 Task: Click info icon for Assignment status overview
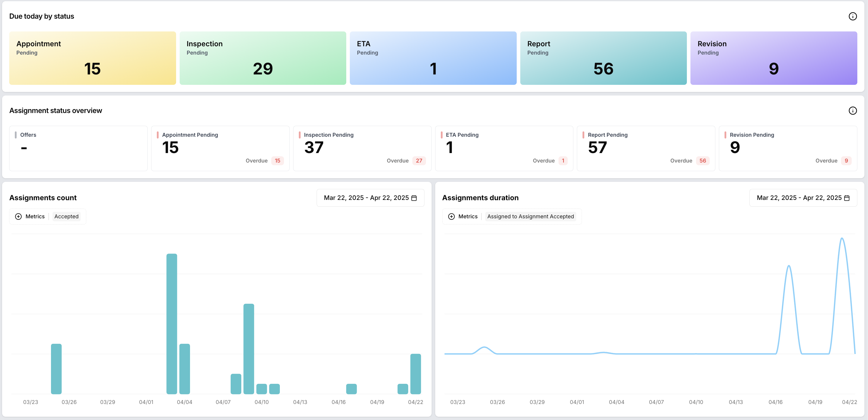pos(853,111)
